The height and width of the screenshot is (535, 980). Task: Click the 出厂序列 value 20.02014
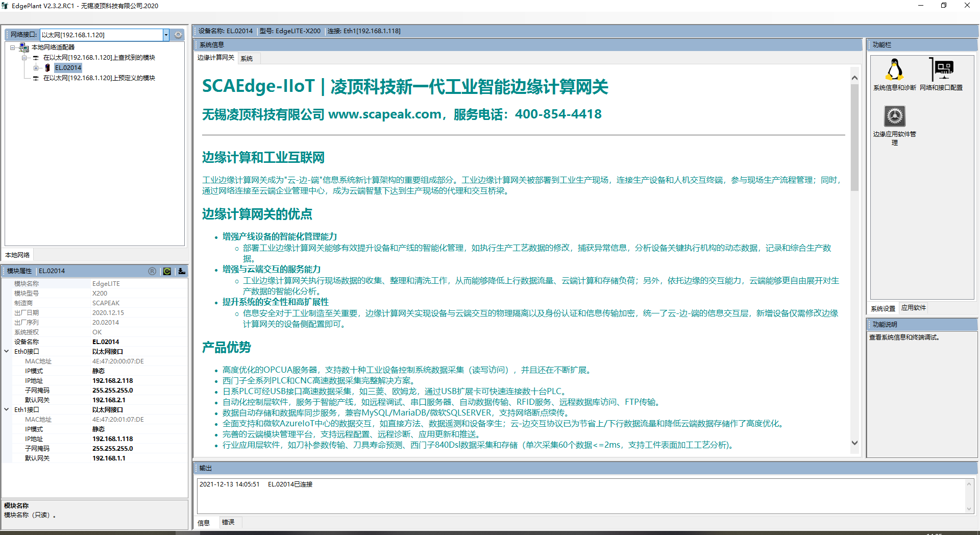(x=106, y=323)
